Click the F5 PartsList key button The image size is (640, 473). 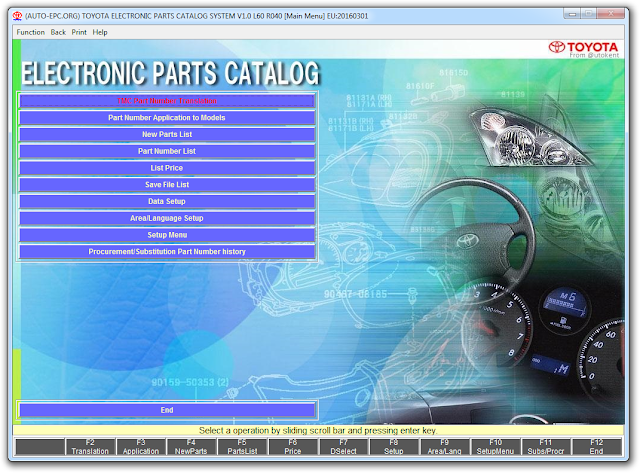coord(242,447)
